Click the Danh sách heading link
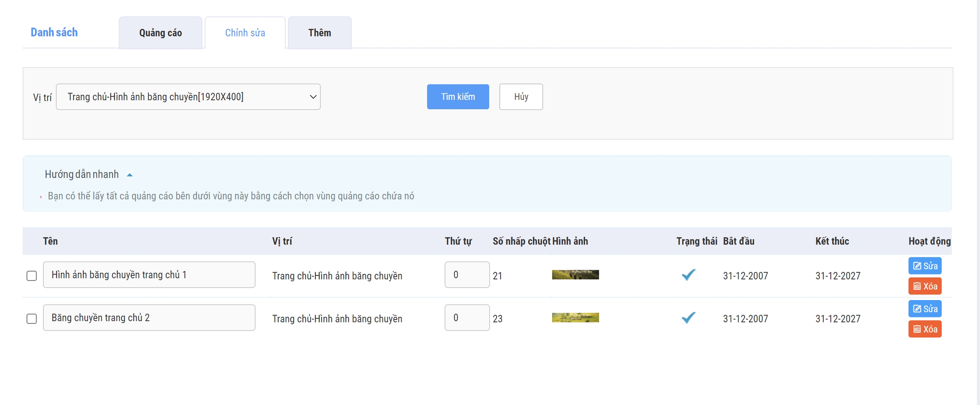The height and width of the screenshot is (405, 980). (54, 32)
